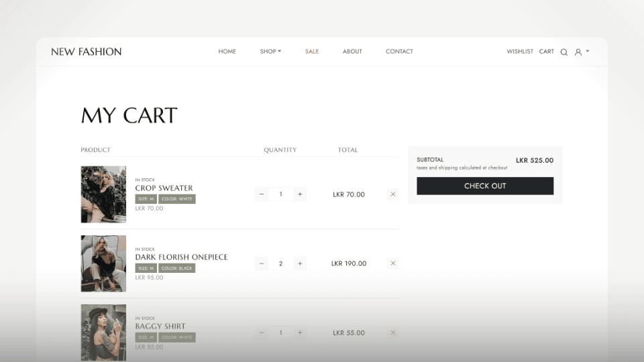Viewport: 644px width, 362px height.
Task: Open the WISHLIST link
Action: pyautogui.click(x=519, y=52)
